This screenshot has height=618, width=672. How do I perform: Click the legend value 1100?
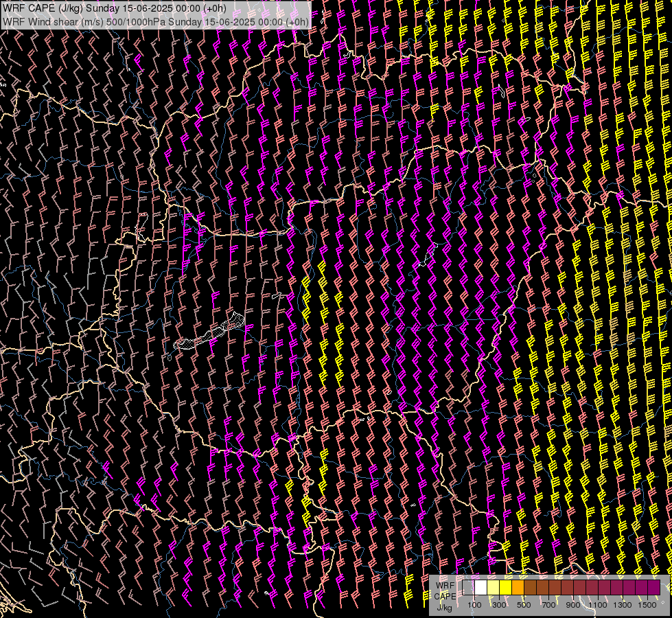tap(598, 605)
